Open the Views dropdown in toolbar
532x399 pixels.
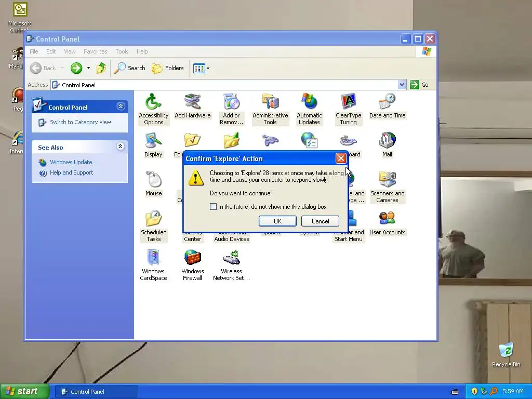tap(201, 68)
